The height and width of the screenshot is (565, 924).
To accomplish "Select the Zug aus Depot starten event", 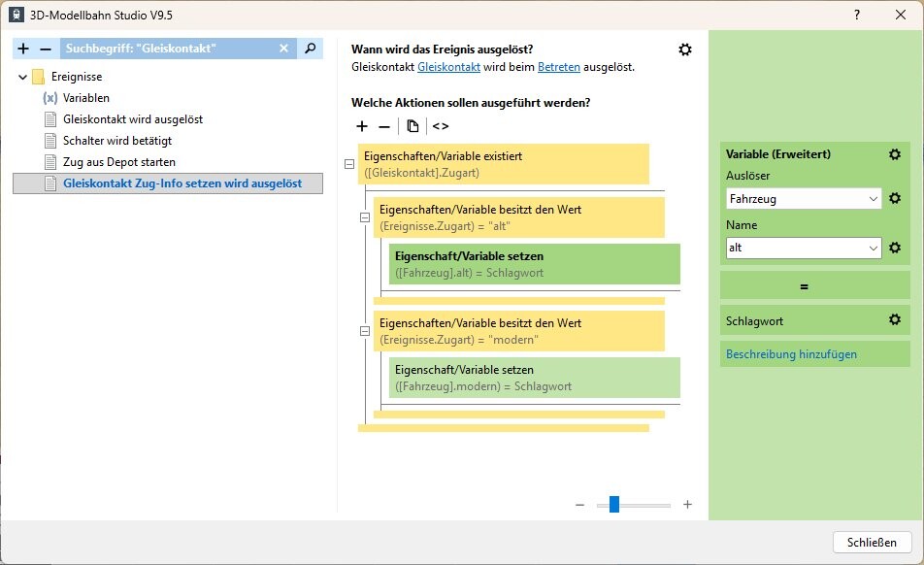I will 118,162.
